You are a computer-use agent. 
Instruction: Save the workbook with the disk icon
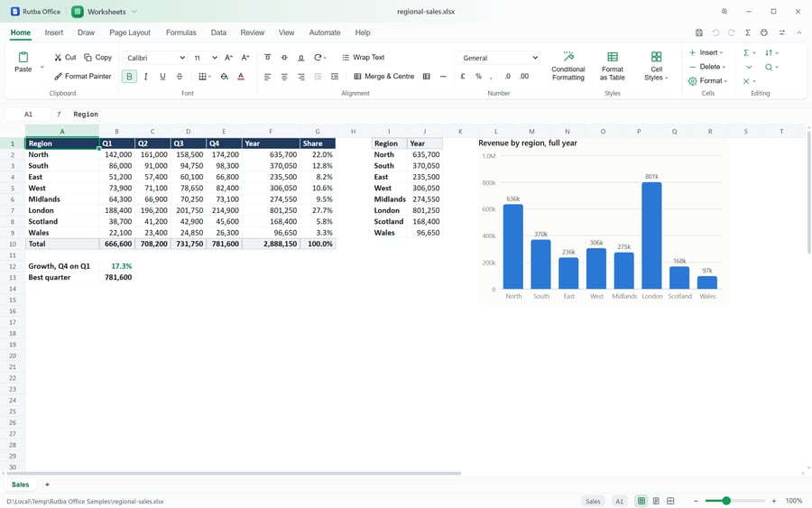pos(698,32)
